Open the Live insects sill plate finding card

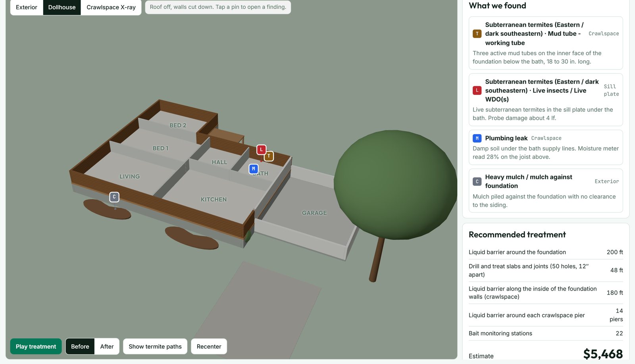546,100
